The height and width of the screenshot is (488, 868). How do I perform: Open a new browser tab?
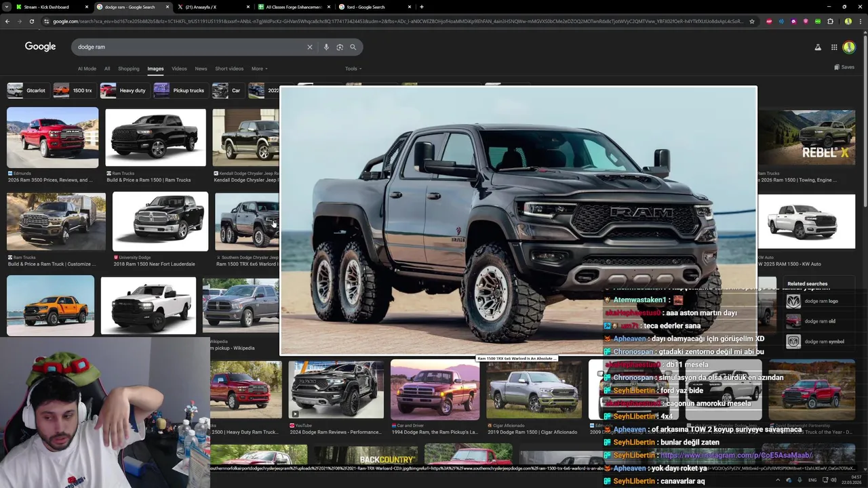click(422, 7)
